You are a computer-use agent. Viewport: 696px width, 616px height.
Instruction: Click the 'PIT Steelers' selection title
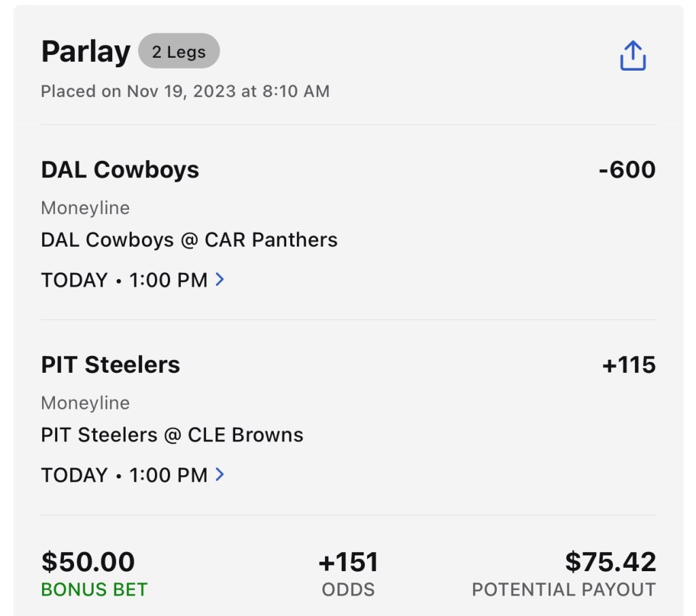pos(111,365)
